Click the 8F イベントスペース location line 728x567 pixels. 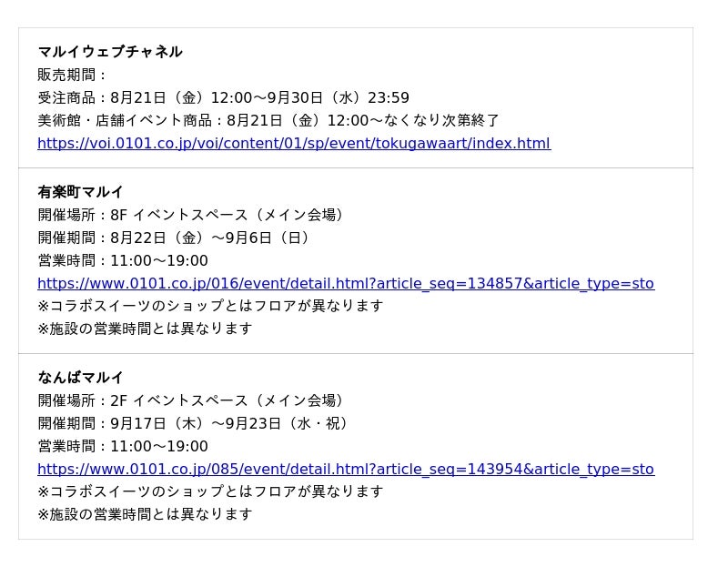point(192,215)
